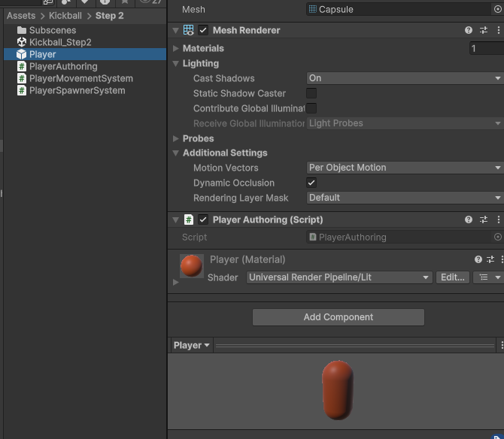Enable Contribute Global Illumination
Image resolution: width=504 pixels, height=439 pixels.
pyautogui.click(x=311, y=108)
